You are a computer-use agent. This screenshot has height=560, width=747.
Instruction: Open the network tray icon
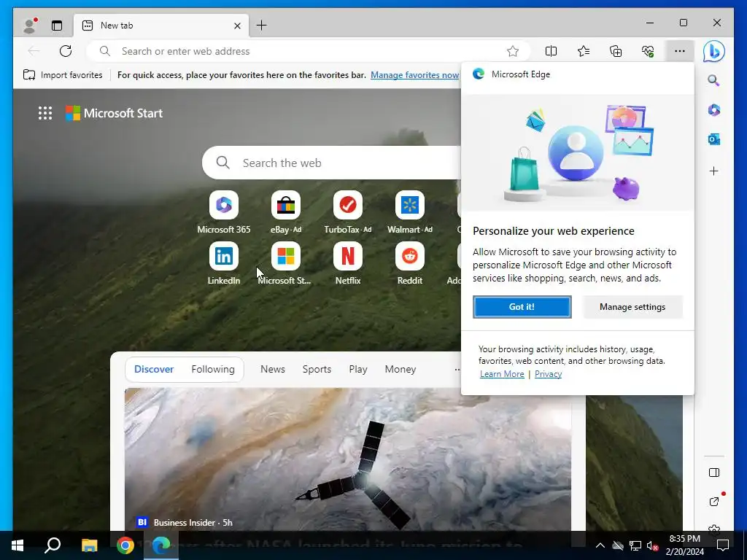[635, 545]
